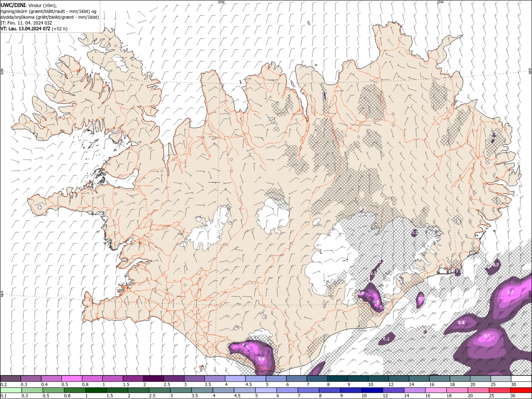The height and width of the screenshot is (399, 532).
Task: Click the 'VT: Lau. 13.04.2024 07Z' valid time
Action: tap(25, 29)
